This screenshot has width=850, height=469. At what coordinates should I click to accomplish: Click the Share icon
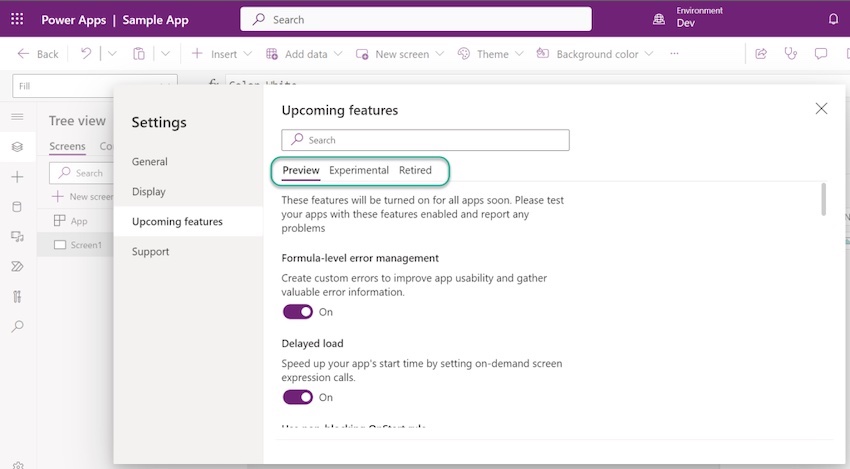point(761,53)
